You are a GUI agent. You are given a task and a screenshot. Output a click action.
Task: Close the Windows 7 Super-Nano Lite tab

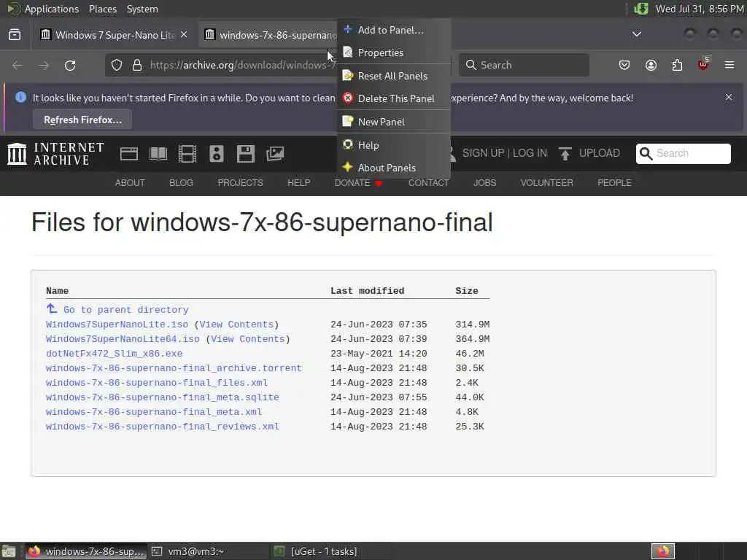184,35
